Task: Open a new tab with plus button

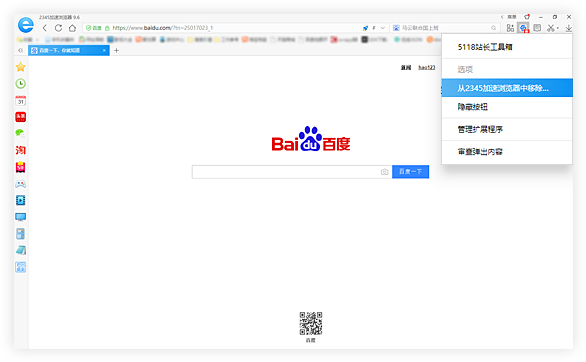Action: coord(117,50)
